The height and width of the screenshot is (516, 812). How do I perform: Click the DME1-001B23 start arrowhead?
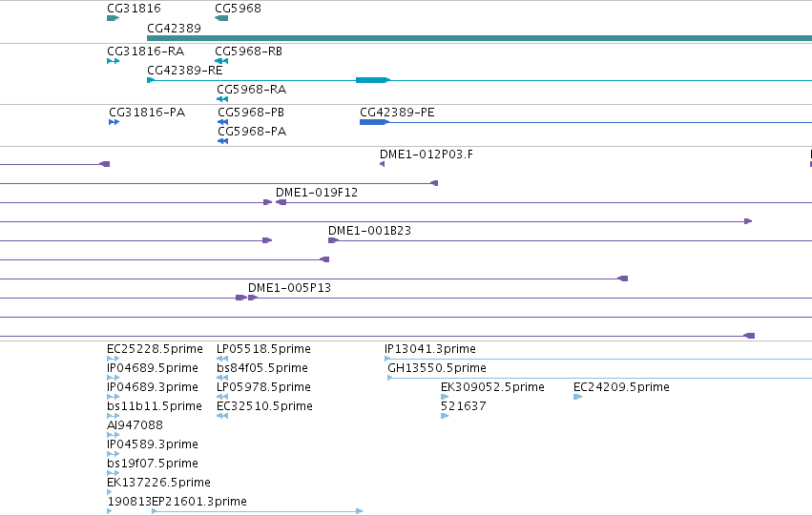coord(334,240)
